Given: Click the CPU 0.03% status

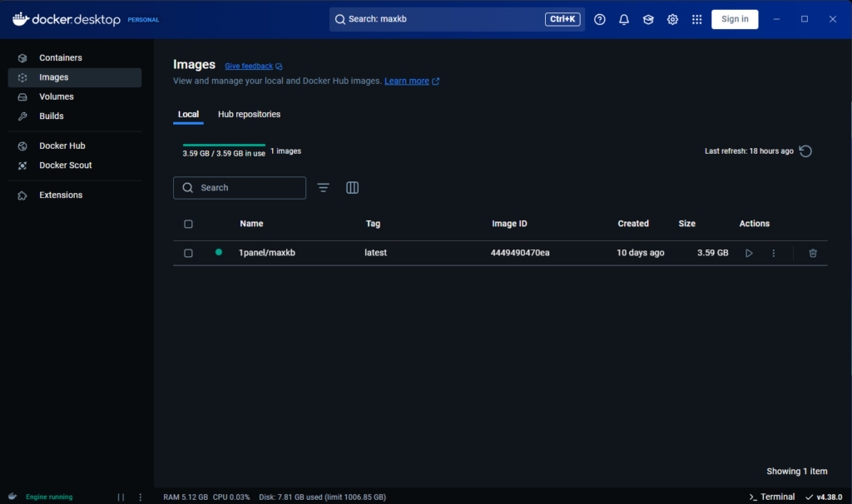Looking at the screenshot, I should [x=231, y=497].
